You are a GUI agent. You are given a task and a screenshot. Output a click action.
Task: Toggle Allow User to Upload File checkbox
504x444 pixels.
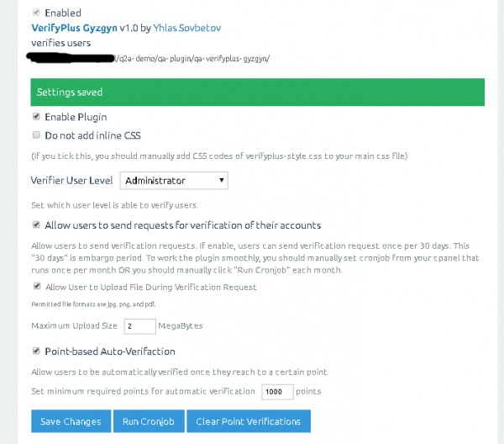click(x=35, y=287)
